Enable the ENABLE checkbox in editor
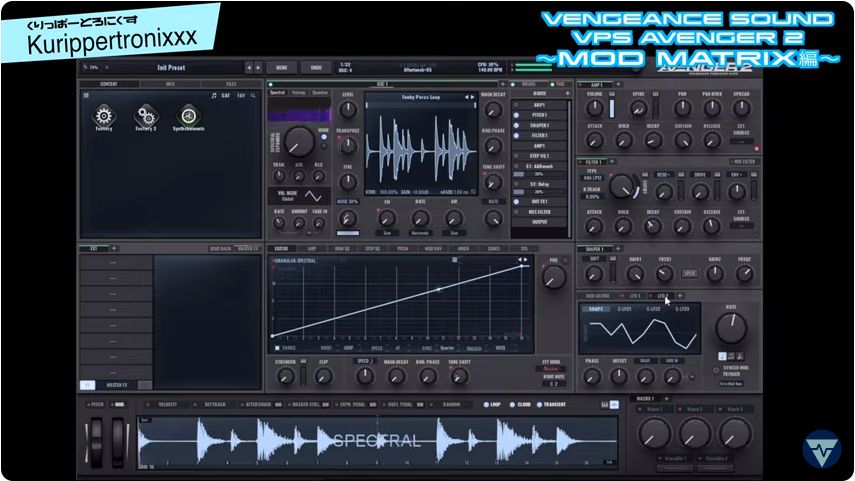 click(x=278, y=348)
